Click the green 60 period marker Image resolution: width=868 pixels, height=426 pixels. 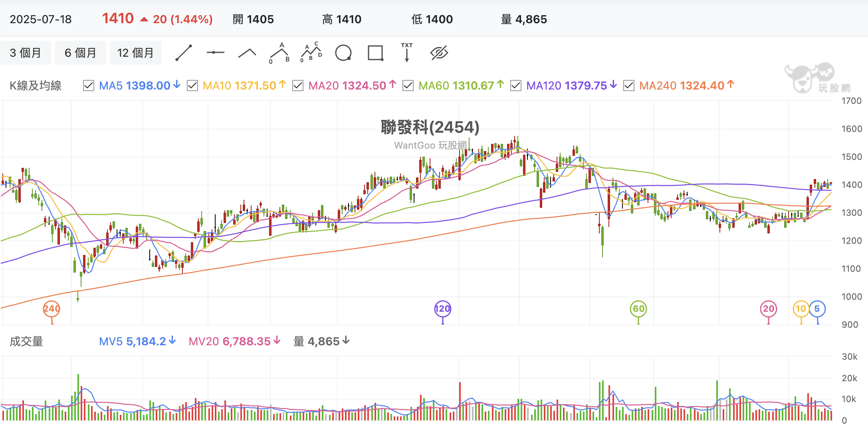pos(638,309)
